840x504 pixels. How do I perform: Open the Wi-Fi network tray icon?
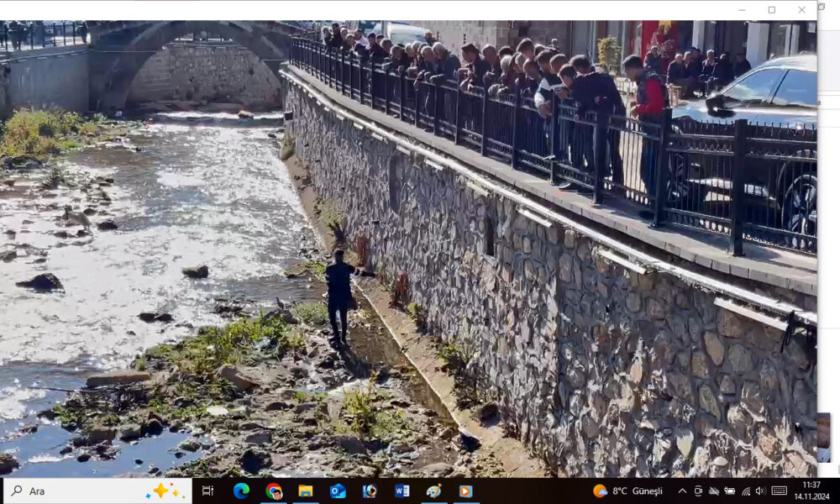coord(745,491)
